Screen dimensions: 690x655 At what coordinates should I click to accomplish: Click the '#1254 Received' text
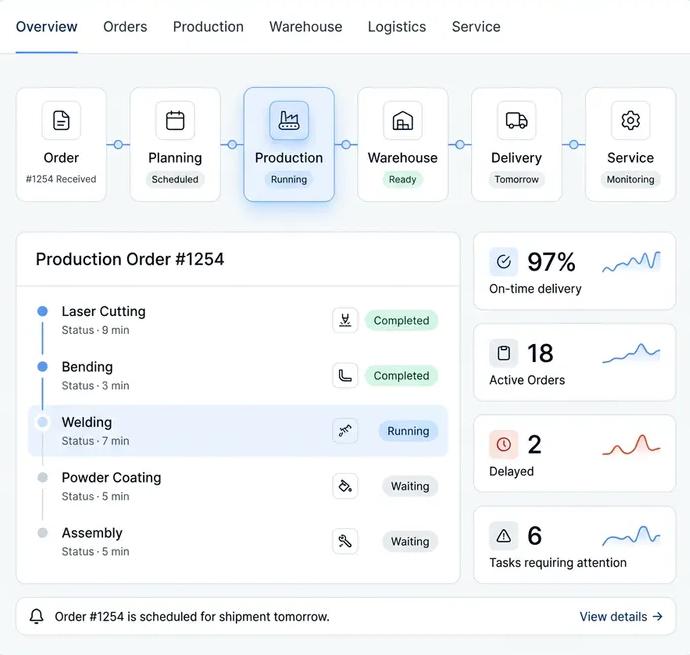(61, 179)
